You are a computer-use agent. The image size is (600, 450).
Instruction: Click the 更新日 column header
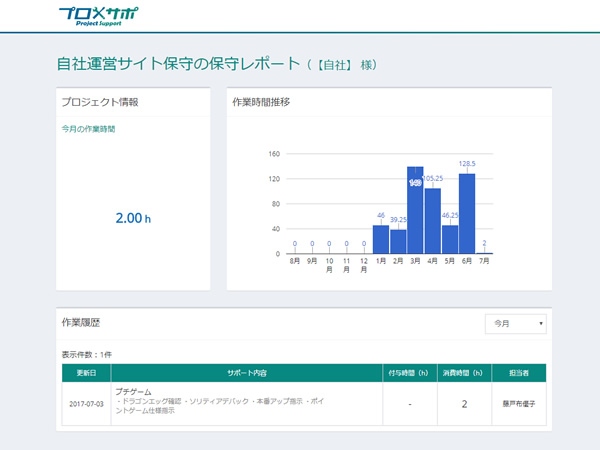coord(86,373)
